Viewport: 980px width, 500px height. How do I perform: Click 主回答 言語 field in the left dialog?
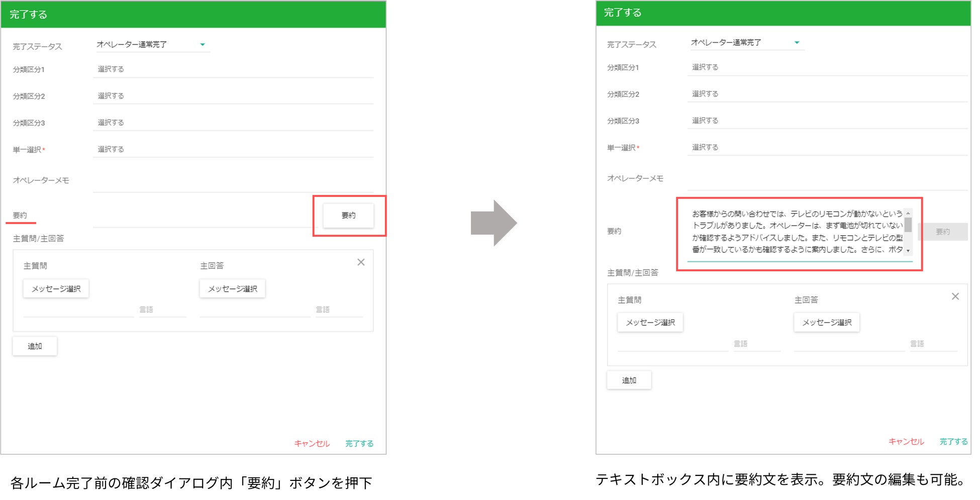click(x=339, y=310)
